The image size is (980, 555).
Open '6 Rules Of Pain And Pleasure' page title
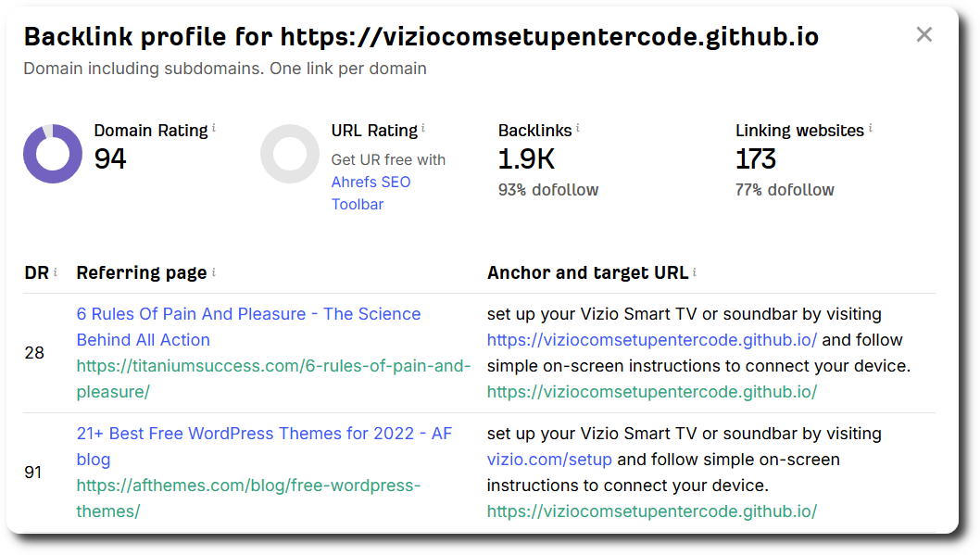248,327
